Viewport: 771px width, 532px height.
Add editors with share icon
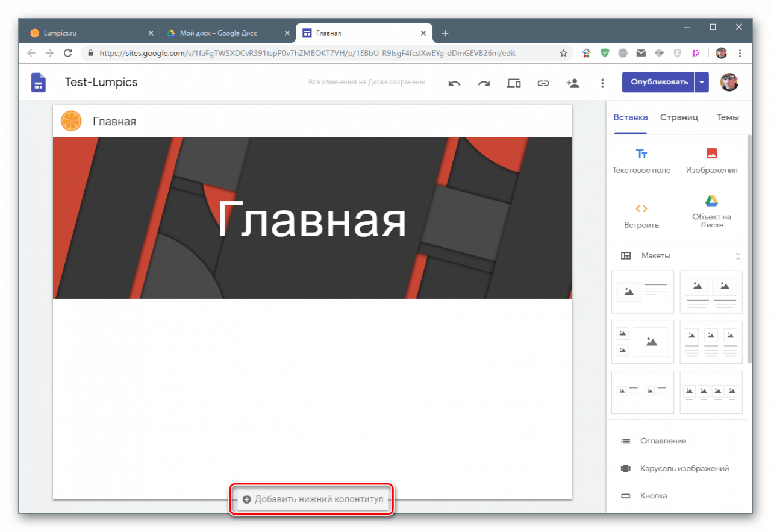coord(573,83)
